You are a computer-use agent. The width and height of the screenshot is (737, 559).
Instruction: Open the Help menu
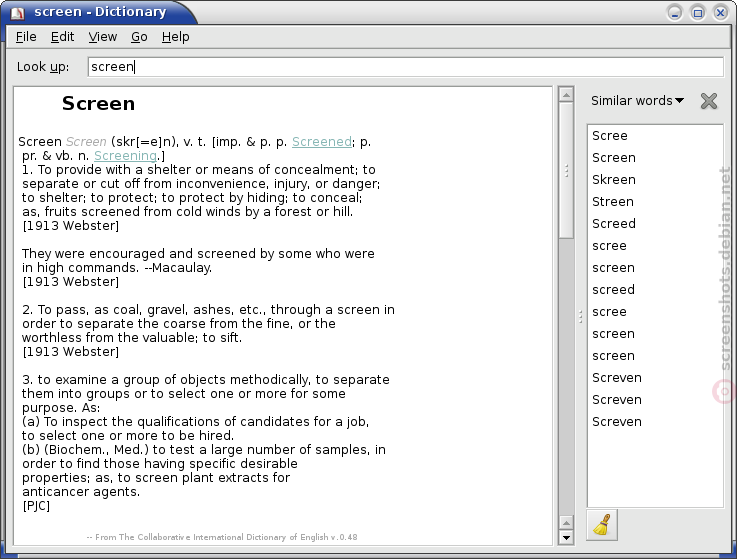pyautogui.click(x=175, y=37)
